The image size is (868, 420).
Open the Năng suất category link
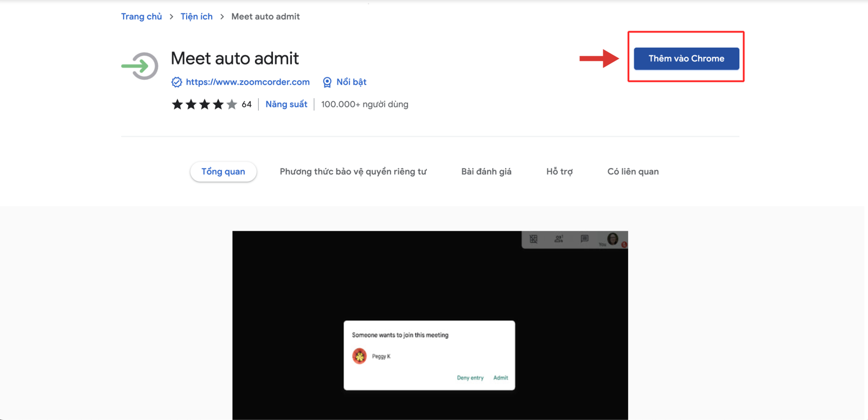[x=286, y=104]
